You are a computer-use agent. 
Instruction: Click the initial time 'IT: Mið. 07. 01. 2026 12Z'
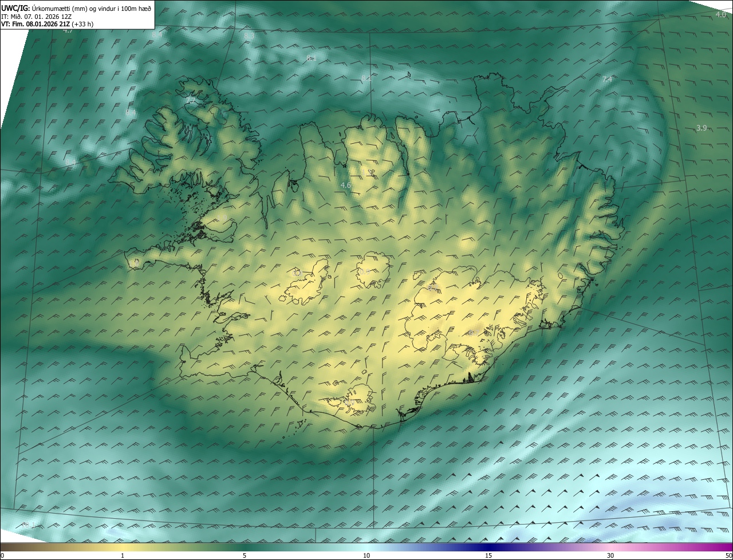tap(36, 17)
